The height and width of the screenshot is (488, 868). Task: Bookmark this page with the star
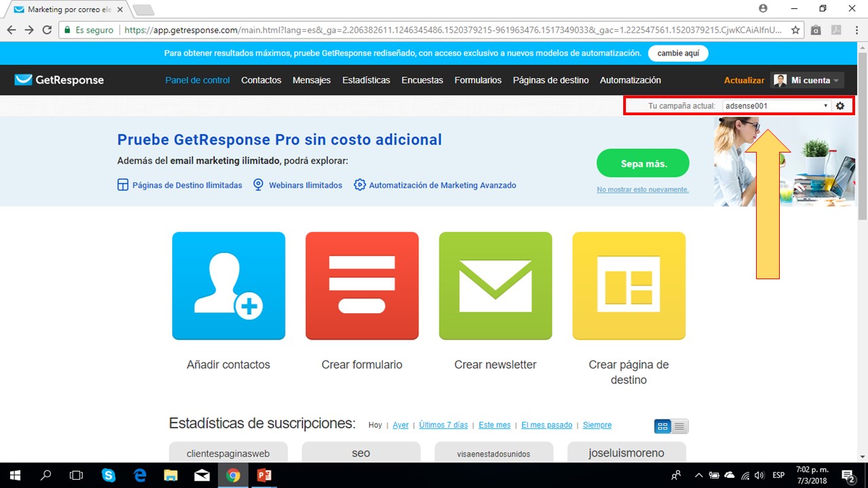[x=795, y=30]
